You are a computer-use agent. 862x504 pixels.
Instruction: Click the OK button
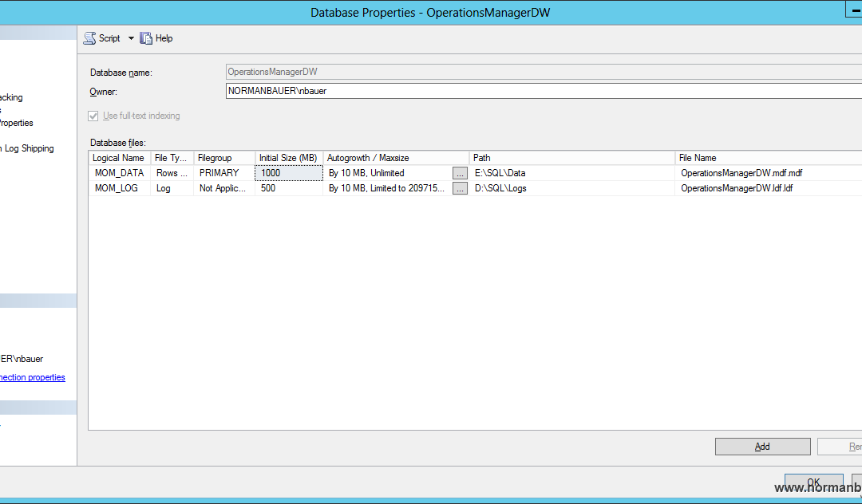click(x=813, y=482)
